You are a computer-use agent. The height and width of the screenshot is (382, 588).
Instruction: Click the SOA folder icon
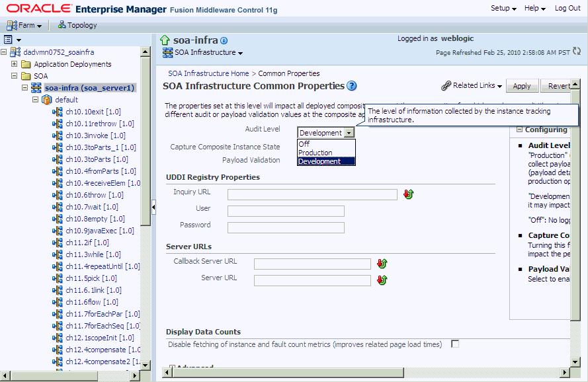click(26, 76)
